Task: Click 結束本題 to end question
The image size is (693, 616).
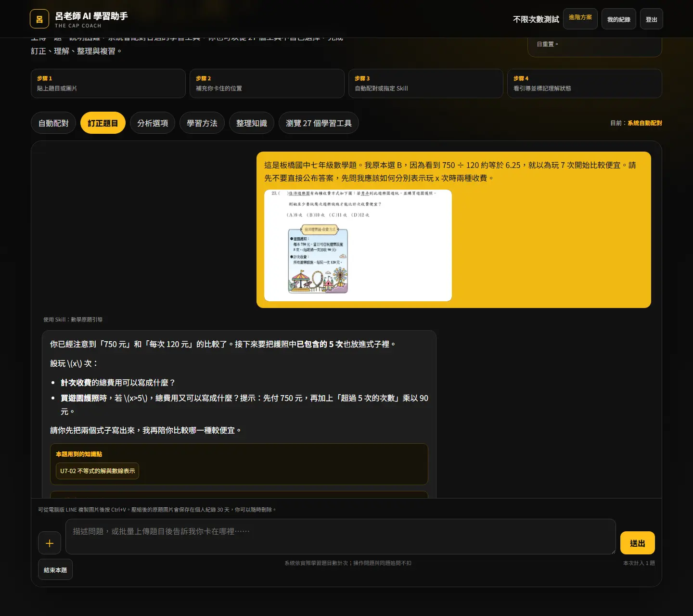Action: [55, 569]
